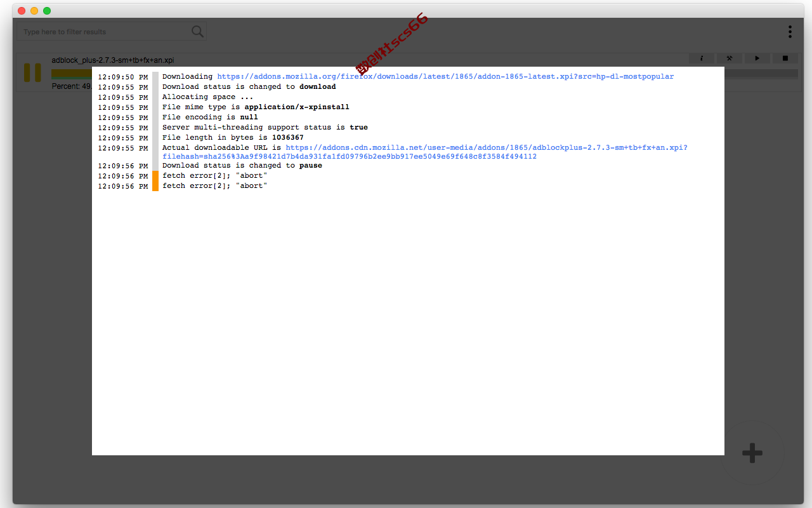The width and height of the screenshot is (812, 508).
Task: Click 'Download status is changed to pause' line
Action: [242, 165]
